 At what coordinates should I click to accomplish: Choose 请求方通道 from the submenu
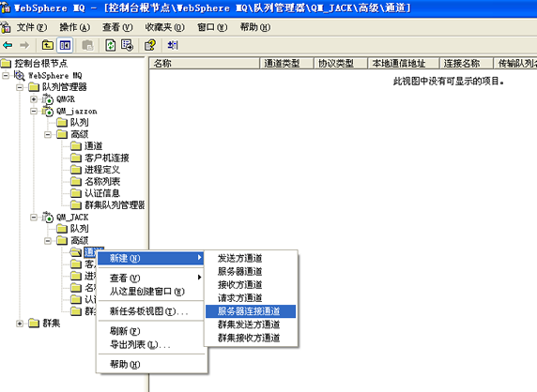(x=251, y=298)
